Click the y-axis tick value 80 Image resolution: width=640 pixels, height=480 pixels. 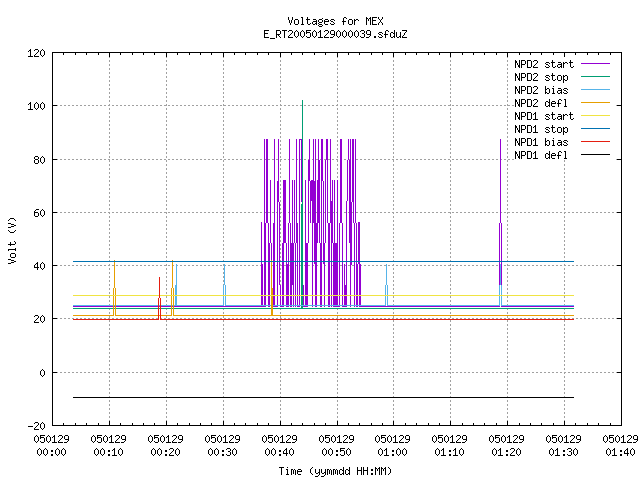click(39, 160)
